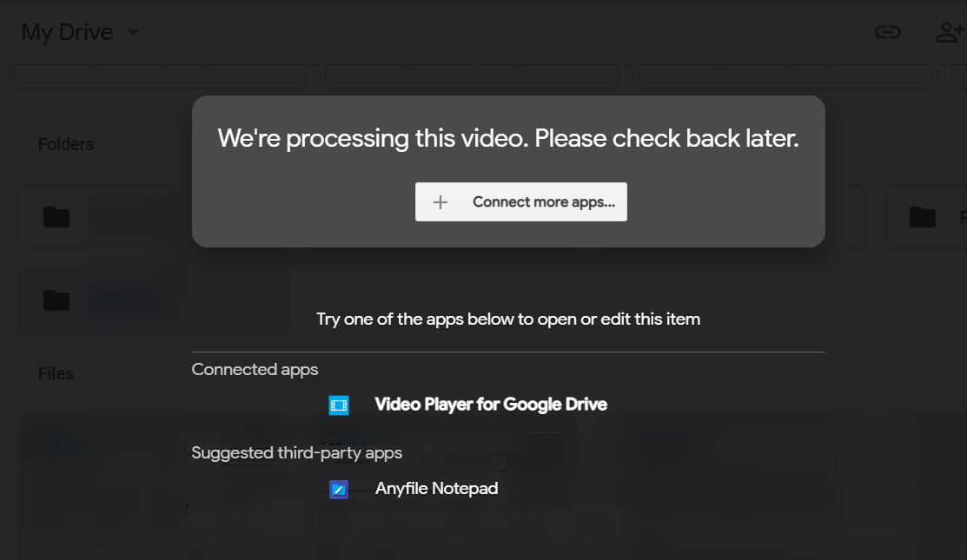967x560 pixels.
Task: Click the Folders section heading
Action: tap(66, 144)
